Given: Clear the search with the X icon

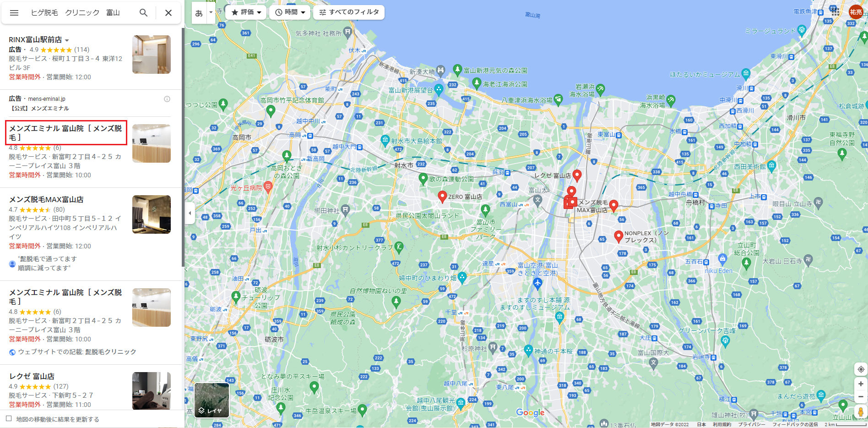Looking at the screenshot, I should click(x=168, y=13).
